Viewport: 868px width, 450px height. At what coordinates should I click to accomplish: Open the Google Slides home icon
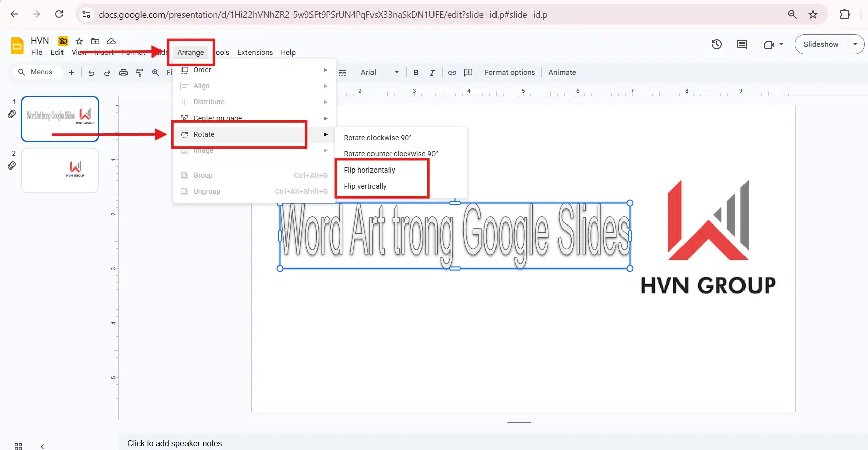click(17, 46)
